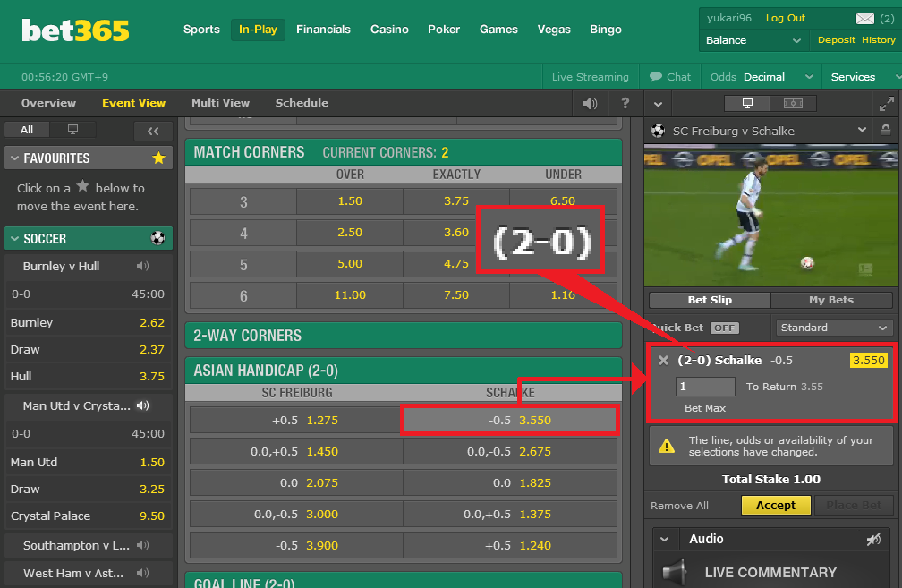902x588 pixels.
Task: Click the yellow Accept button
Action: point(776,505)
